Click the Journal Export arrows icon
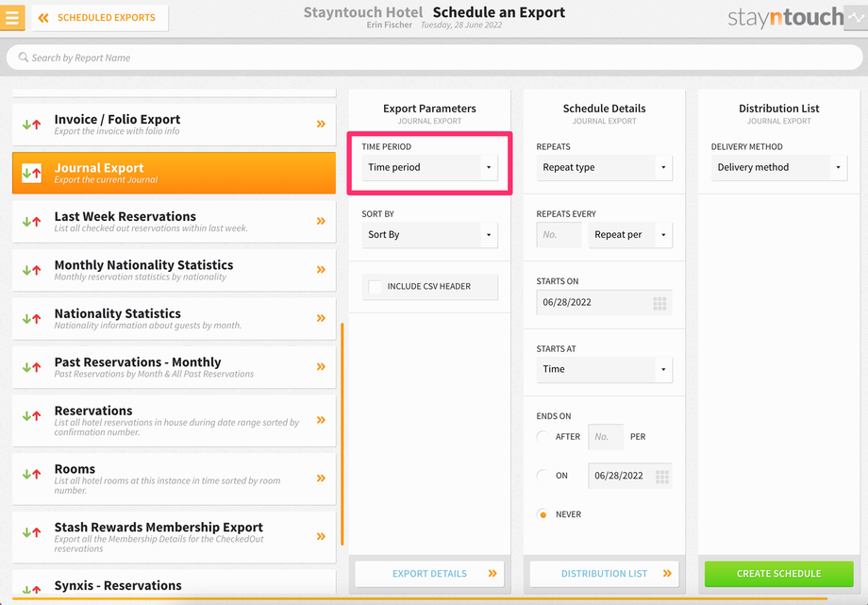The image size is (868, 605). pos(31,173)
